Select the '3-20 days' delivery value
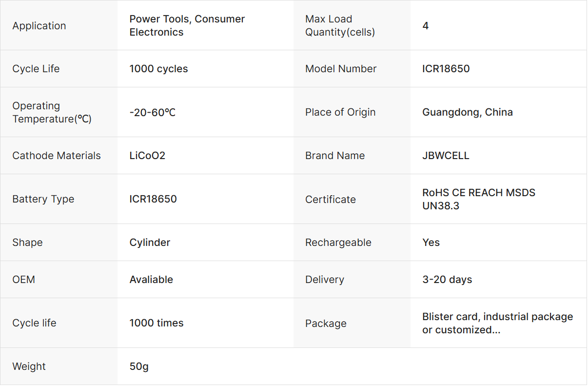This screenshot has height=386, width=588. (x=447, y=280)
